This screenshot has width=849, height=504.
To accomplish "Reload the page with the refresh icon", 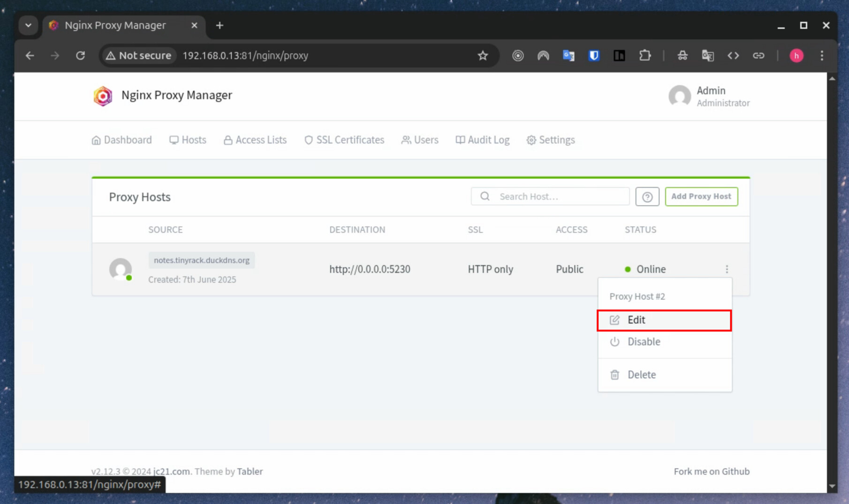I will pos(81,56).
